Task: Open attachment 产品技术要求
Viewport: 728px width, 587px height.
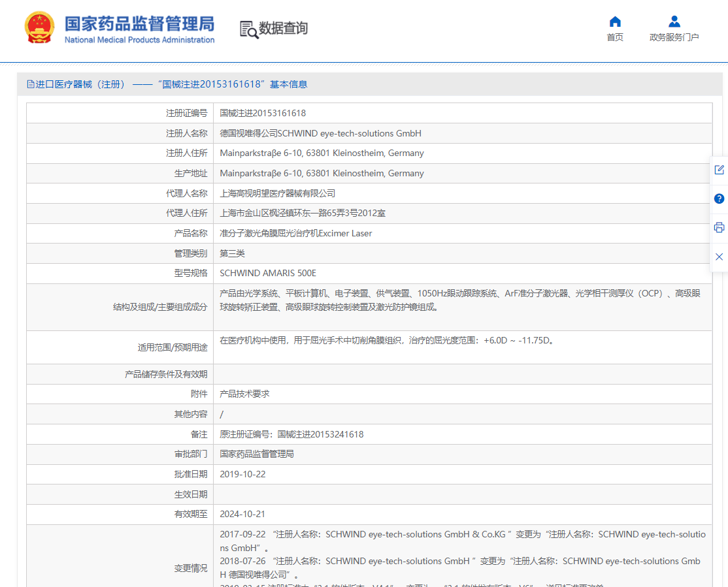Action: tap(244, 394)
